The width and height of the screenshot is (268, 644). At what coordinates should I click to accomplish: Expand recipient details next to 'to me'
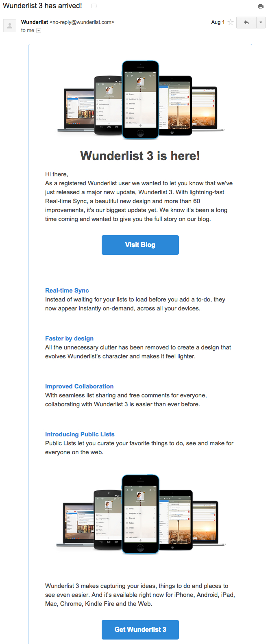click(x=39, y=30)
